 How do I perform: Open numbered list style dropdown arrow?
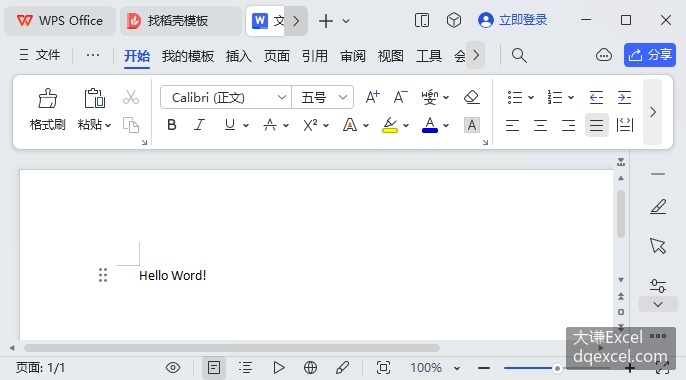(570, 97)
